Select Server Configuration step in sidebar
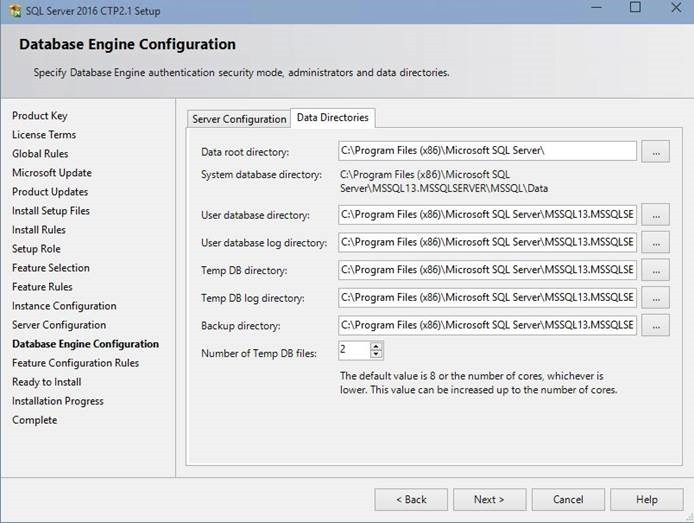Image resolution: width=694 pixels, height=523 pixels. point(59,325)
